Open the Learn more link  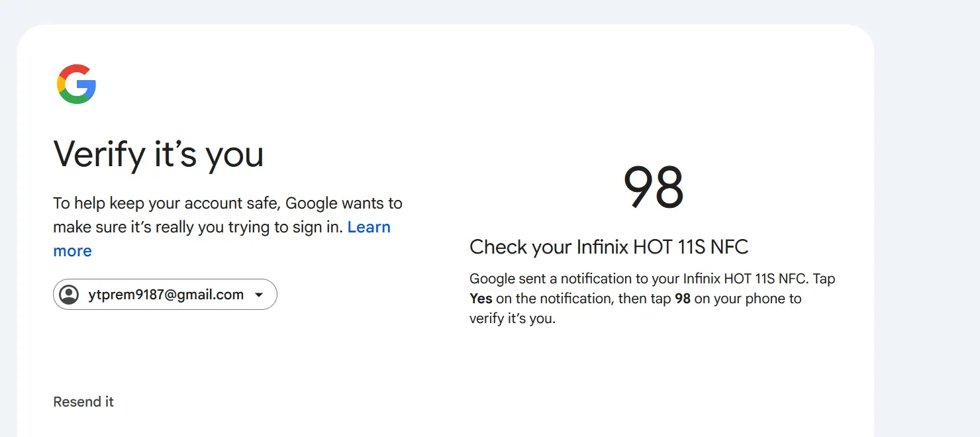point(222,239)
